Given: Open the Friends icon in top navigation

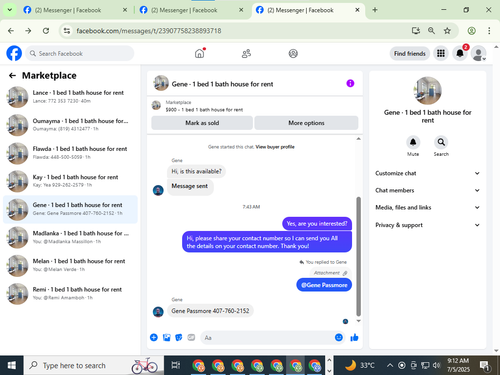Looking at the screenshot, I should point(246,53).
